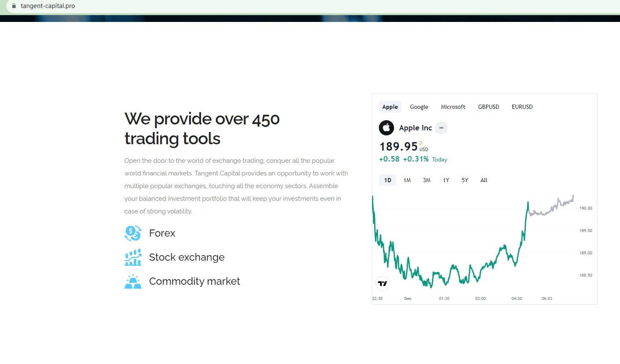Click the Commodity market gold bars icon

point(133,281)
